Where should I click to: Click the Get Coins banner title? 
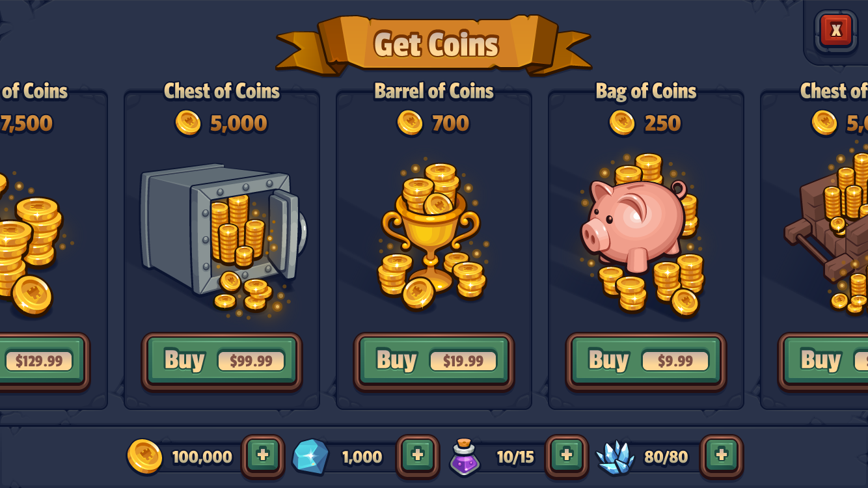point(436,44)
